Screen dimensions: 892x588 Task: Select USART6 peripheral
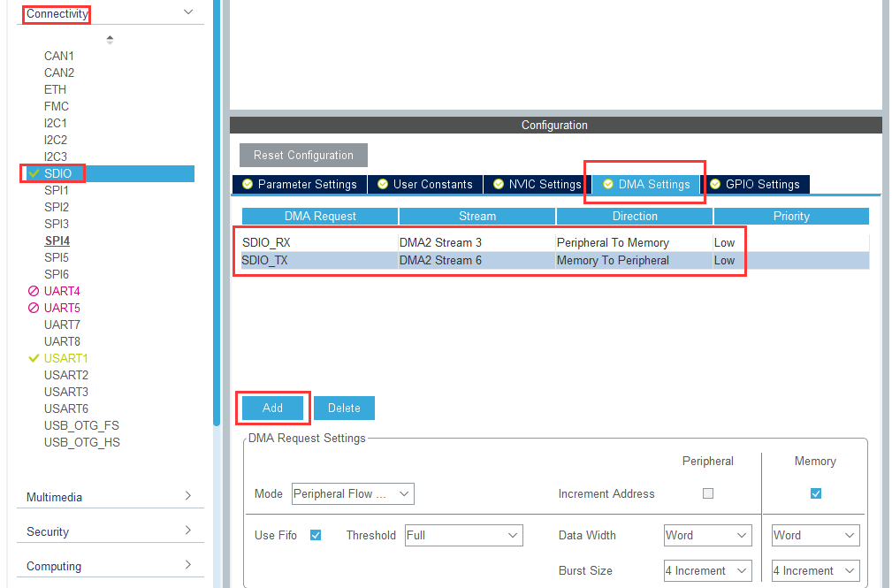[x=66, y=409]
